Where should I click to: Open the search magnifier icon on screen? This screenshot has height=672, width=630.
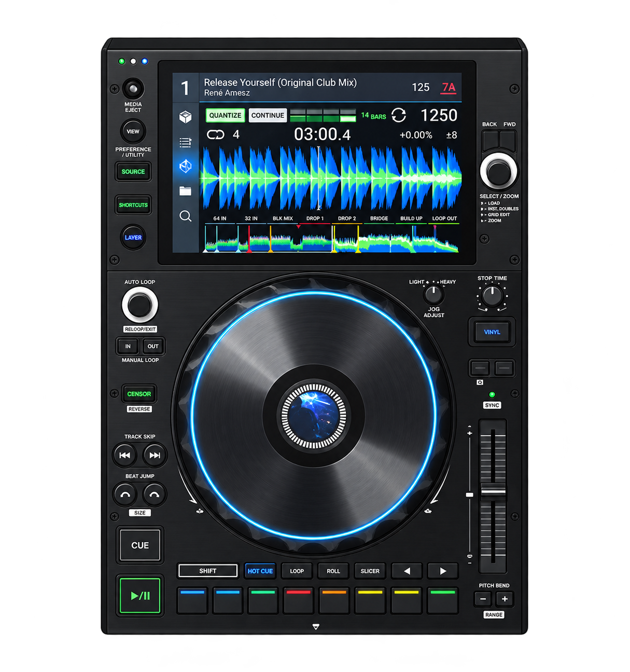[x=185, y=216]
